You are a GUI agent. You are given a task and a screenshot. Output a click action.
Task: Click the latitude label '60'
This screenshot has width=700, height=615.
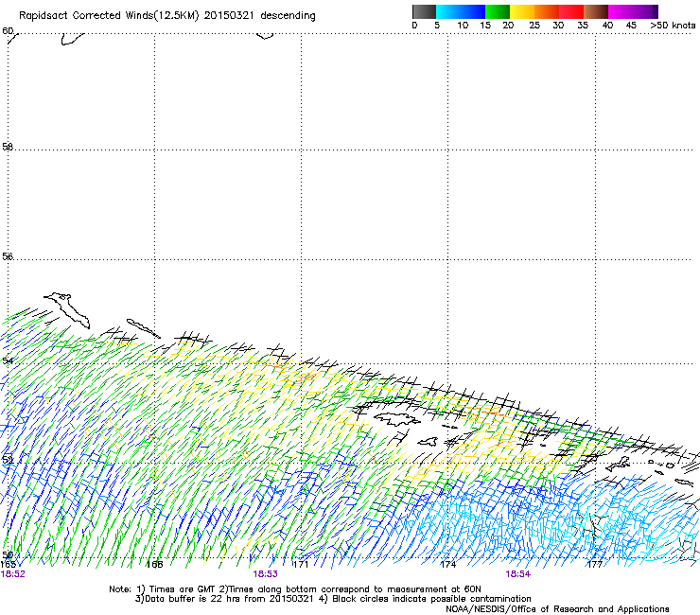pyautogui.click(x=8, y=31)
